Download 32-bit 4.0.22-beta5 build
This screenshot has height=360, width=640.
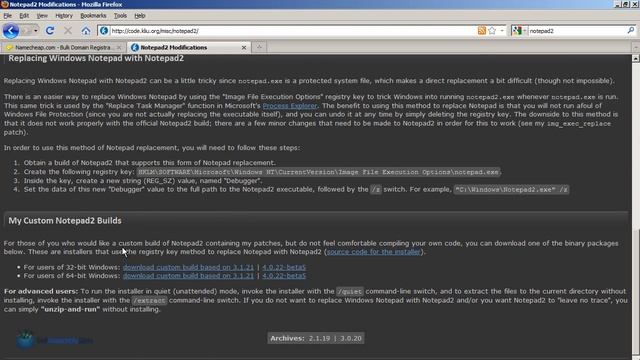(284, 267)
